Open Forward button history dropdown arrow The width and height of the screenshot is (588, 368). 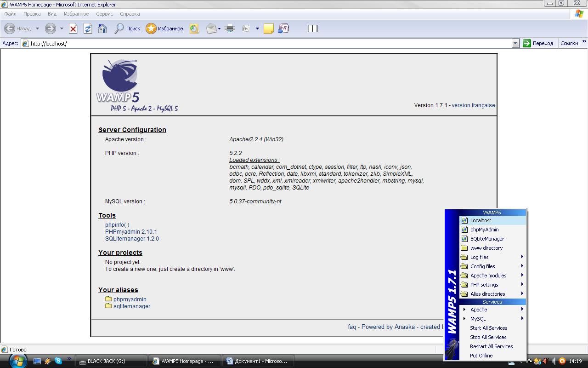tap(62, 29)
